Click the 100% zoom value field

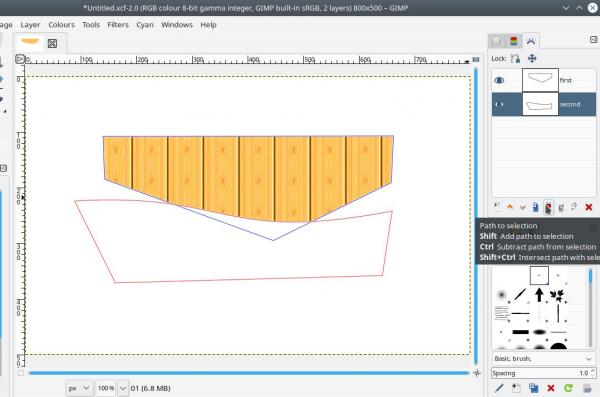[106, 388]
